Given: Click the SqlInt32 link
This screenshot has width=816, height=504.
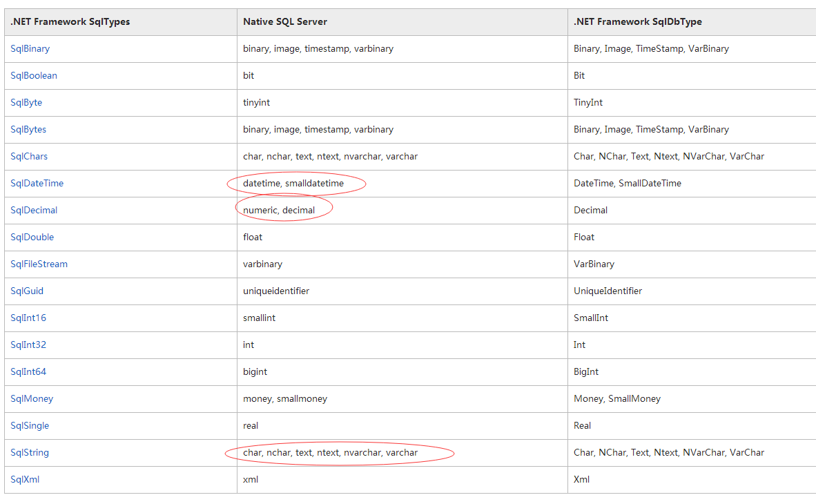Looking at the screenshot, I should click(28, 345).
